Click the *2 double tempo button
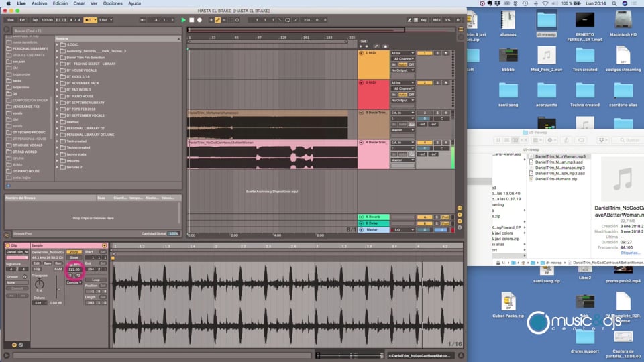 point(78,276)
